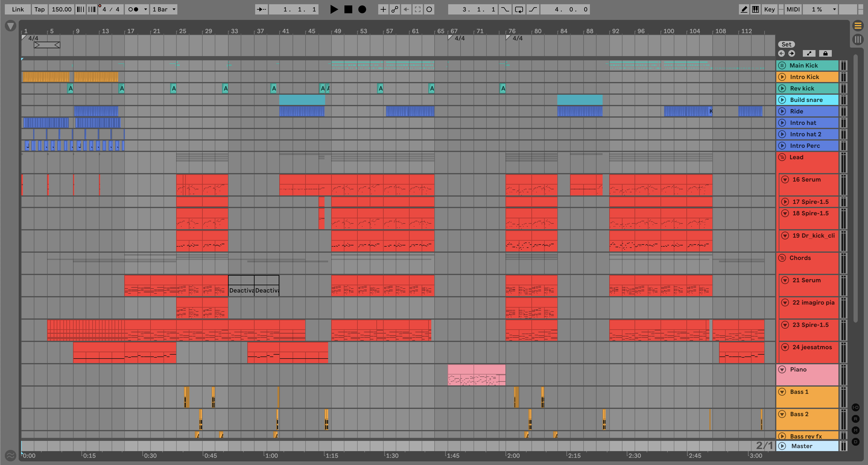The width and height of the screenshot is (868, 465).
Task: Click the 150.00 tempo field
Action: pos(61,9)
